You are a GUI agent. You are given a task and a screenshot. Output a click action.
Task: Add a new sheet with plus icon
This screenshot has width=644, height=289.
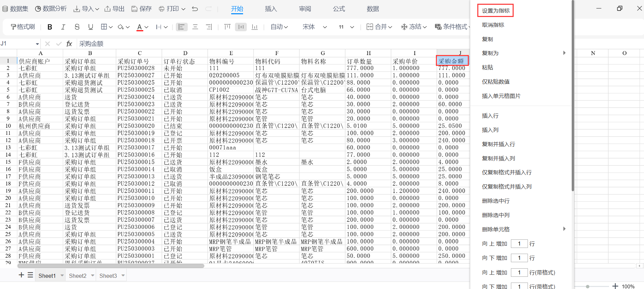[21, 275]
